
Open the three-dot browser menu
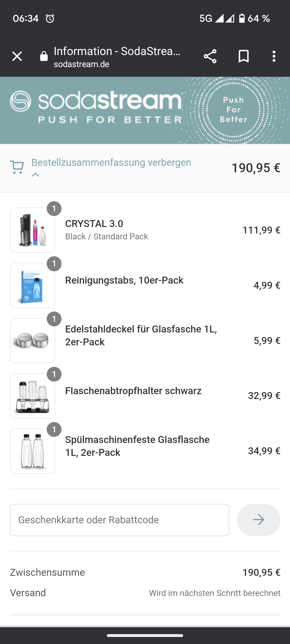pos(274,56)
